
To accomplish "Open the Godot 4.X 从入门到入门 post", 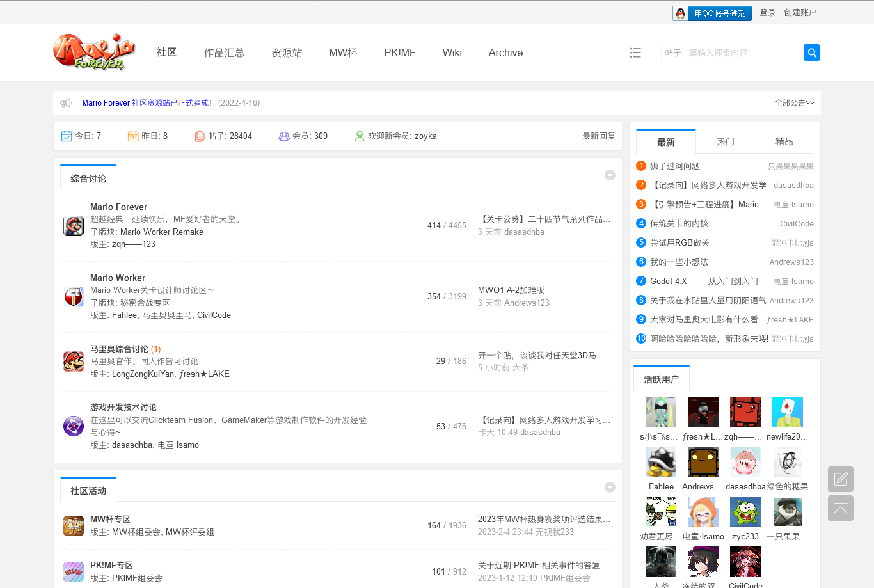I will (704, 282).
